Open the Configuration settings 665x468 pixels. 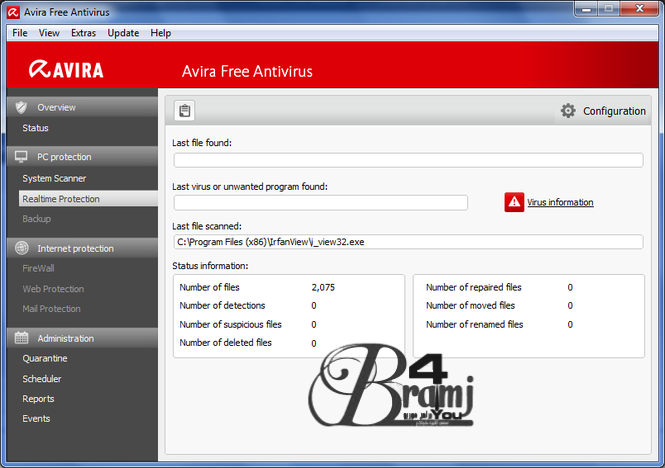point(614,111)
